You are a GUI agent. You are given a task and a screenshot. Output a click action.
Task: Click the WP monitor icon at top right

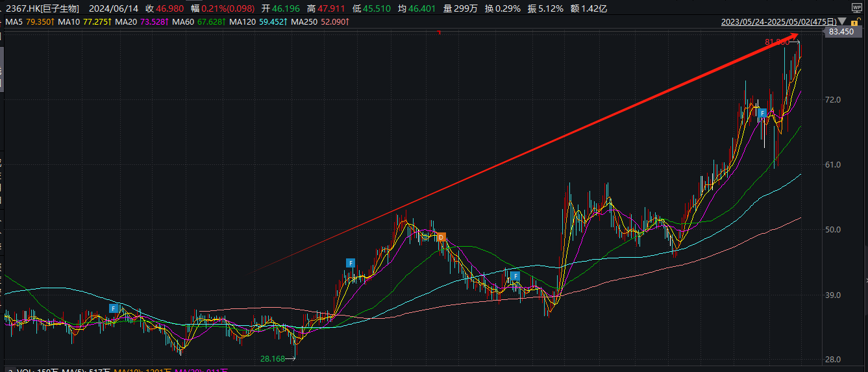click(x=856, y=8)
